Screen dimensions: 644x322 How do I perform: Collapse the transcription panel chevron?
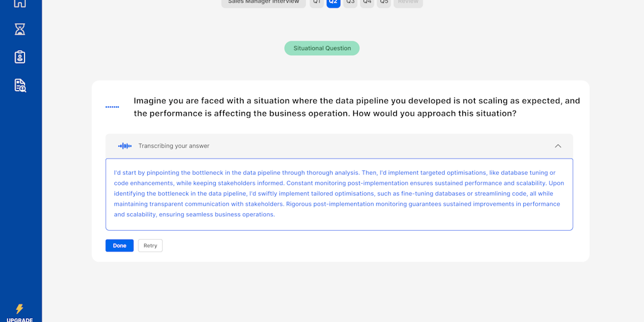tap(558, 146)
